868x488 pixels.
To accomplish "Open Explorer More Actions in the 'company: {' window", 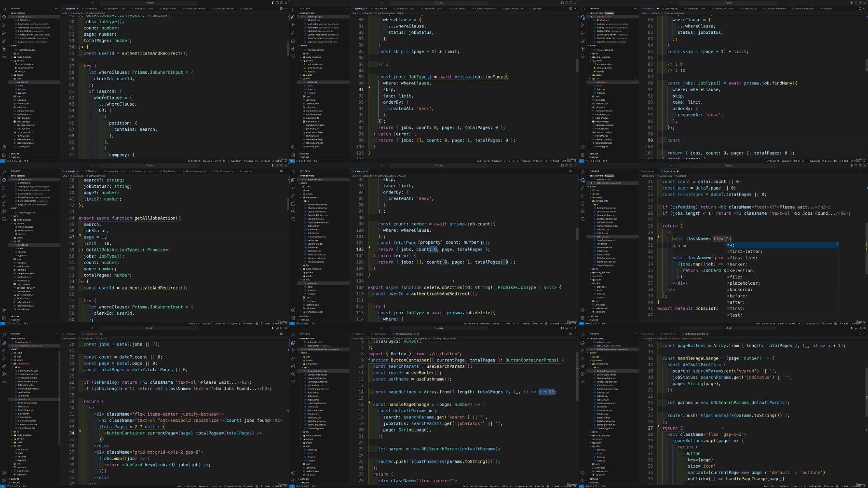I will [56, 8].
